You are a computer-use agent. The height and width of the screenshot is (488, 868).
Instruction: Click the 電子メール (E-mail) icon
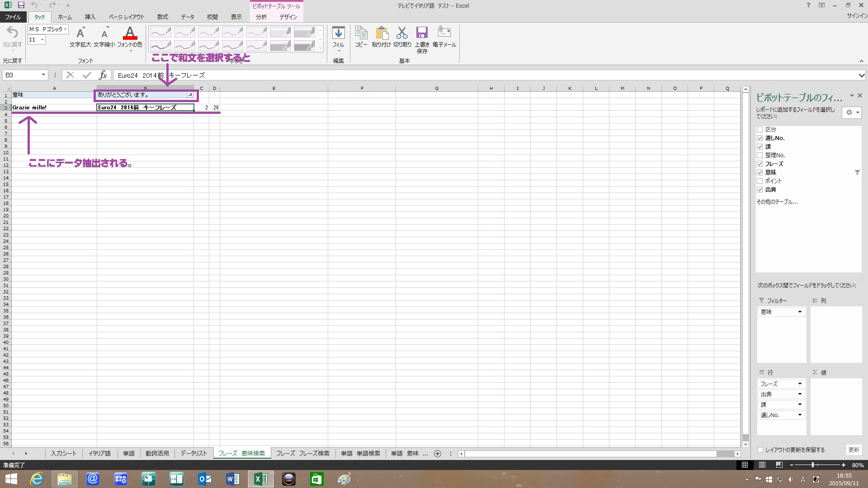click(x=444, y=33)
